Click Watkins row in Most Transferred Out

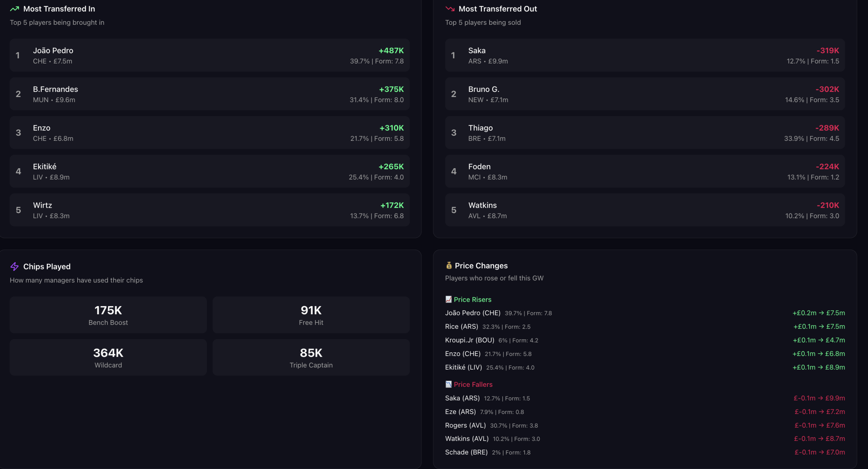point(645,210)
